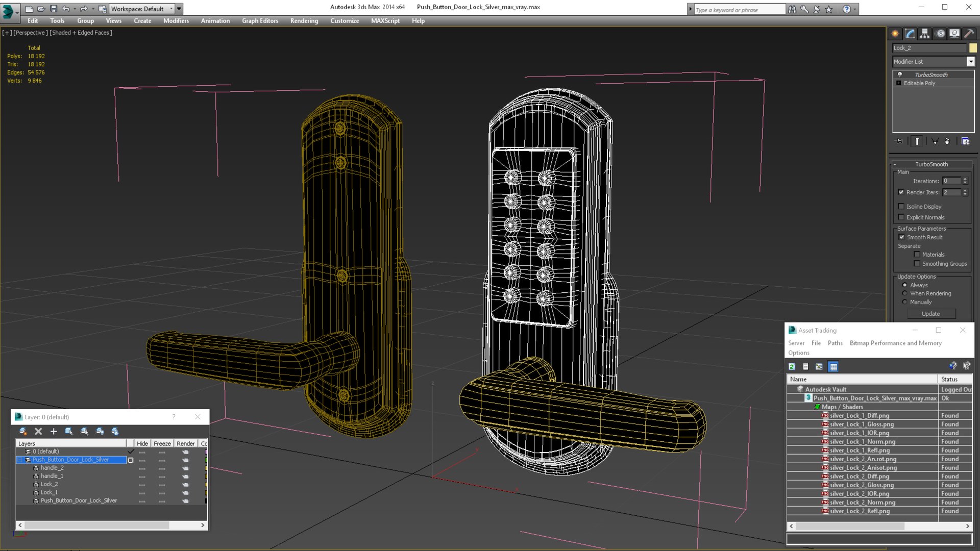Image resolution: width=980 pixels, height=551 pixels.
Task: Delete layer with the X icon
Action: pos(38,432)
